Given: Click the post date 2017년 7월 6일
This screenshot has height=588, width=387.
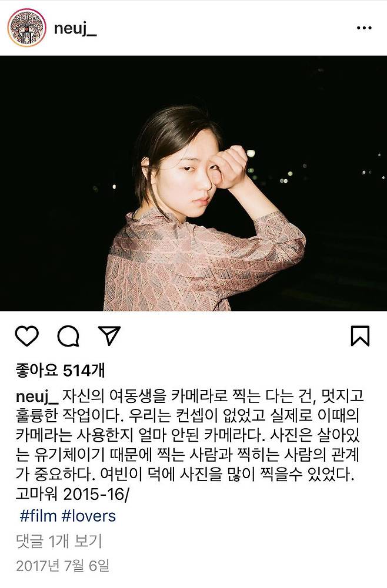Looking at the screenshot, I should [x=63, y=566].
